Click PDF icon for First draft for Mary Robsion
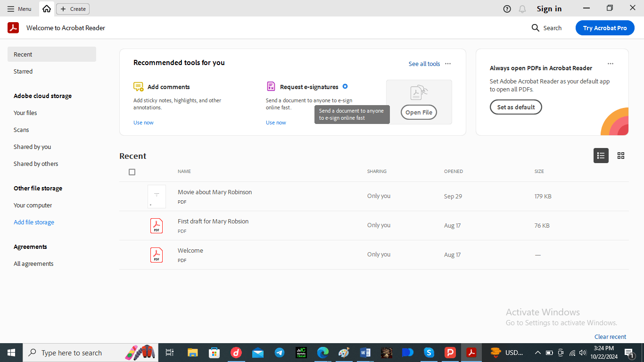Screen dimensions: 644x362 157,226
